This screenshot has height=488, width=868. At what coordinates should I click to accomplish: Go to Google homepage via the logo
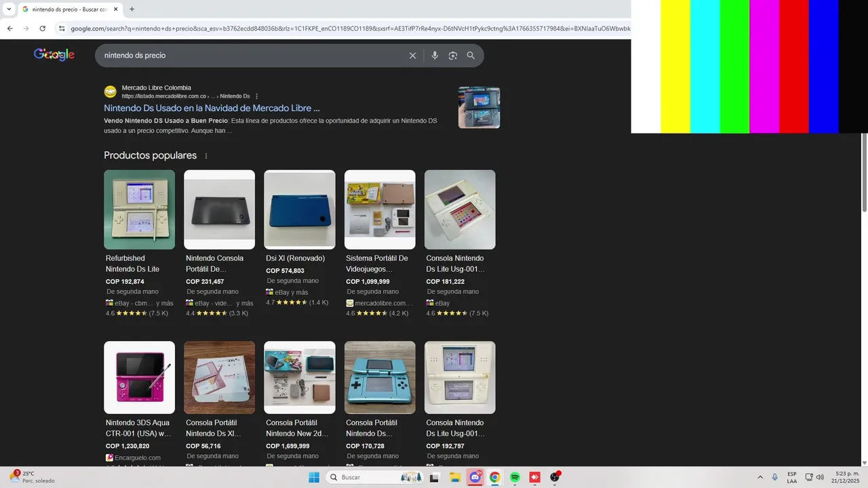pyautogui.click(x=54, y=55)
